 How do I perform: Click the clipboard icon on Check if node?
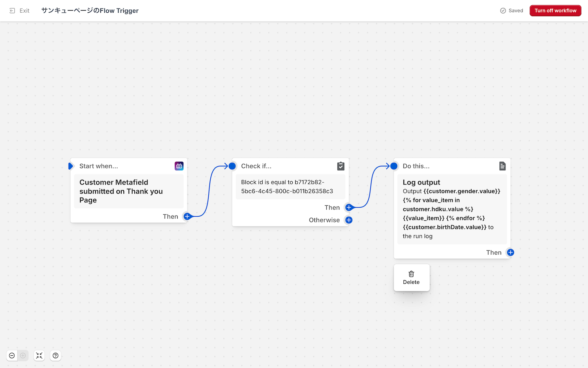pyautogui.click(x=341, y=166)
